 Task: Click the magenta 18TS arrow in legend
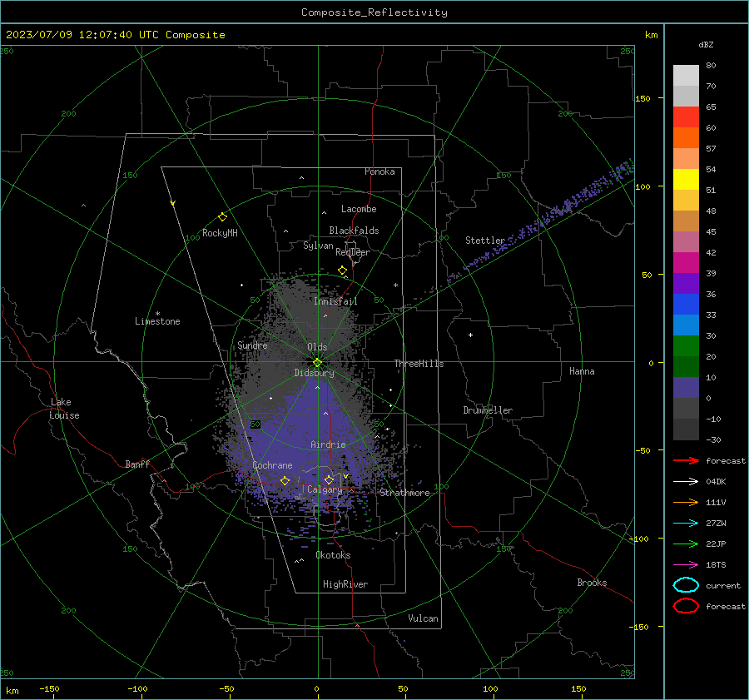(x=686, y=565)
